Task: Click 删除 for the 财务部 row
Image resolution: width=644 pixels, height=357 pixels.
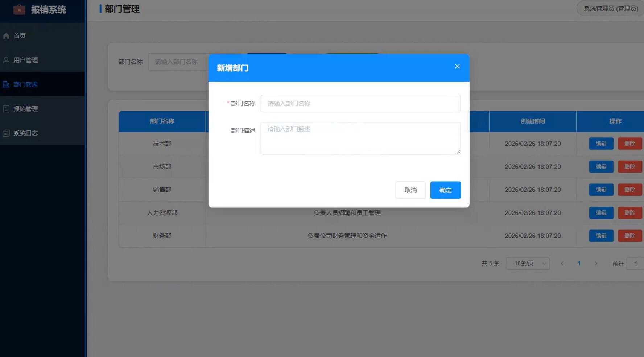Action: (x=629, y=236)
